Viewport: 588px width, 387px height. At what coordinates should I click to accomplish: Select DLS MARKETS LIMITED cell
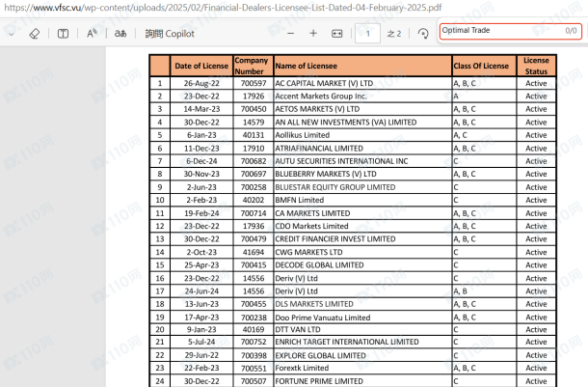[x=362, y=304]
